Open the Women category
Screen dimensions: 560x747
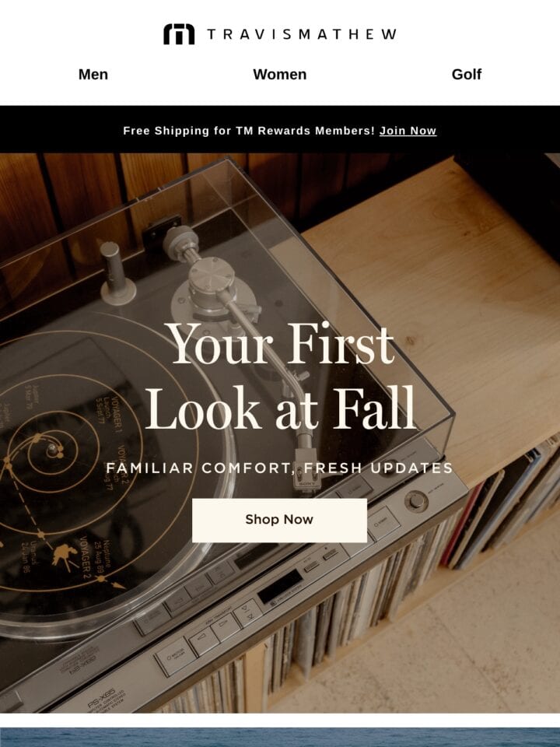279,75
